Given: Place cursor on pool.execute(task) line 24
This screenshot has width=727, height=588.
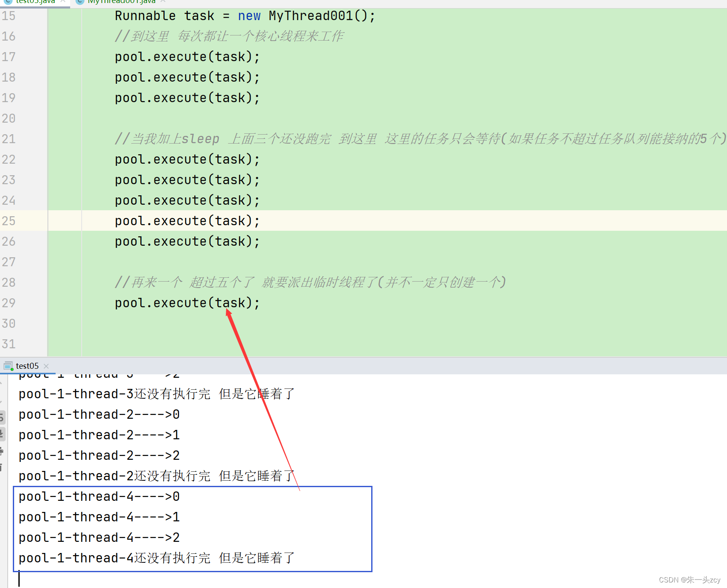Looking at the screenshot, I should (187, 200).
